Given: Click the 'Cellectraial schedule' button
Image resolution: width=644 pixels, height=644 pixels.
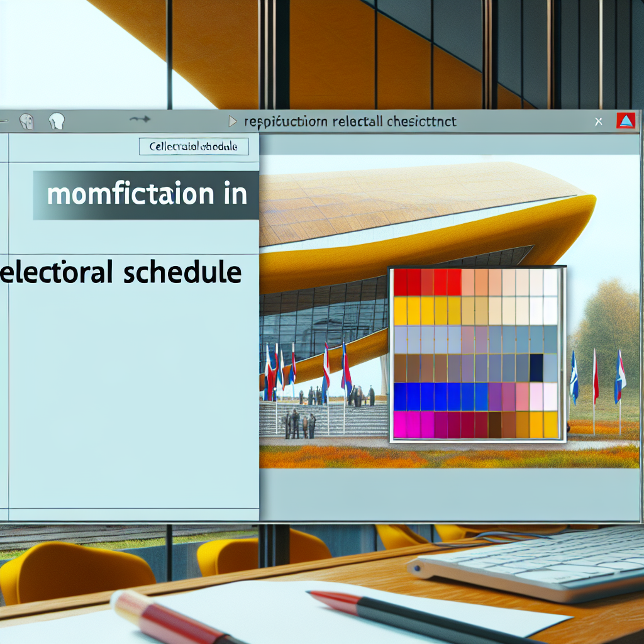Looking at the screenshot, I should click(194, 147).
